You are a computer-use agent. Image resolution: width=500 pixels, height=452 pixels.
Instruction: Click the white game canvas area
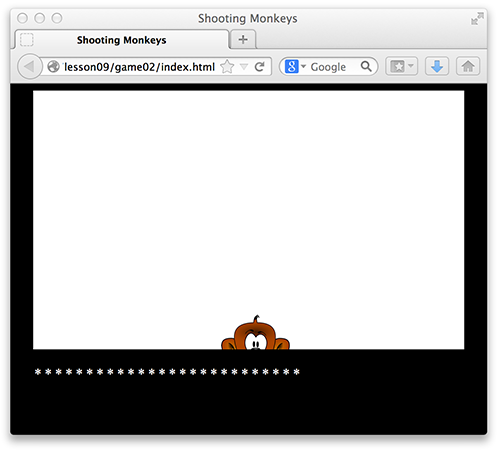point(249,220)
